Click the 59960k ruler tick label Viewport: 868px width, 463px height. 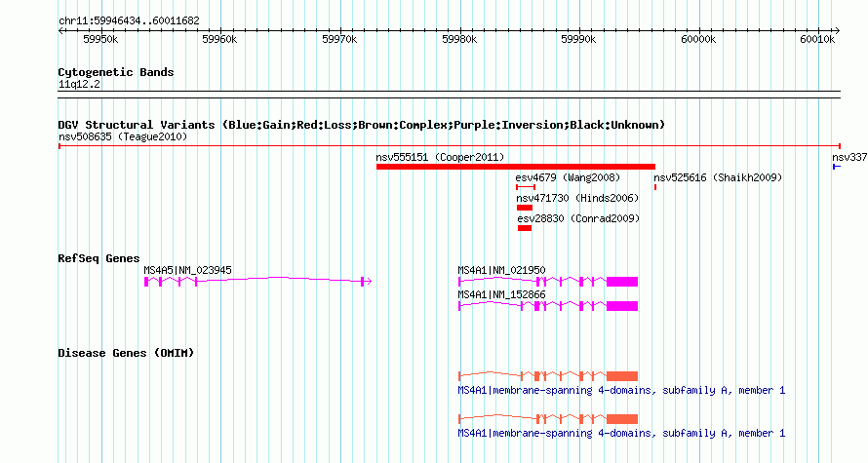pyautogui.click(x=219, y=39)
